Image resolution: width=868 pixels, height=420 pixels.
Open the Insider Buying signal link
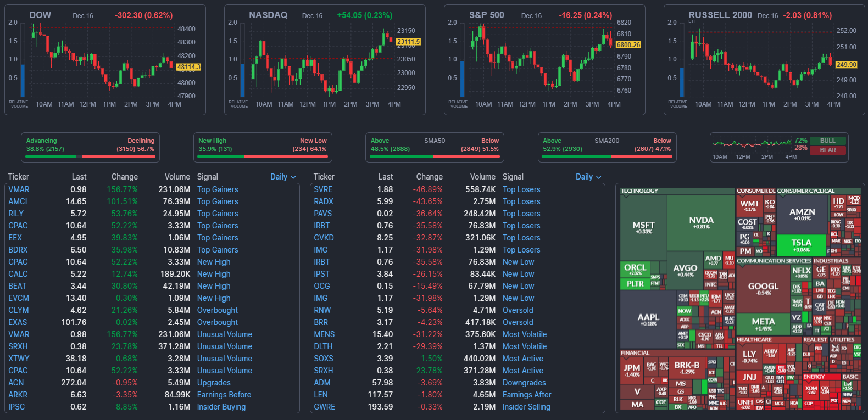click(x=221, y=407)
